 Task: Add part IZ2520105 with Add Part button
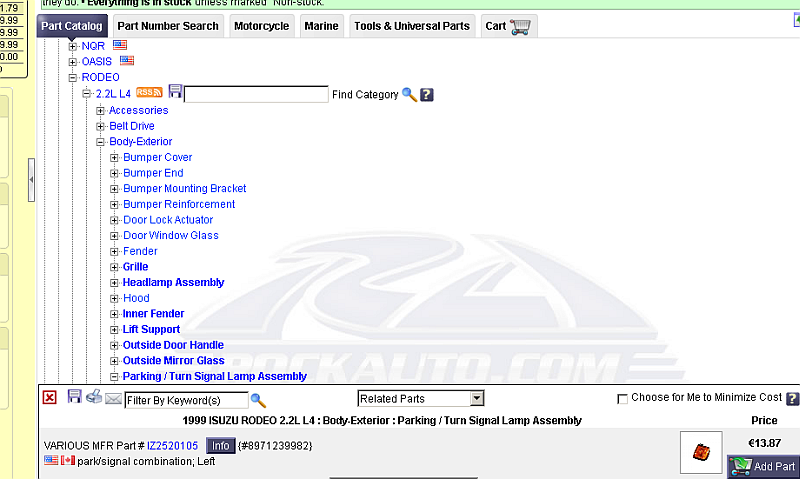pyautogui.click(x=763, y=466)
